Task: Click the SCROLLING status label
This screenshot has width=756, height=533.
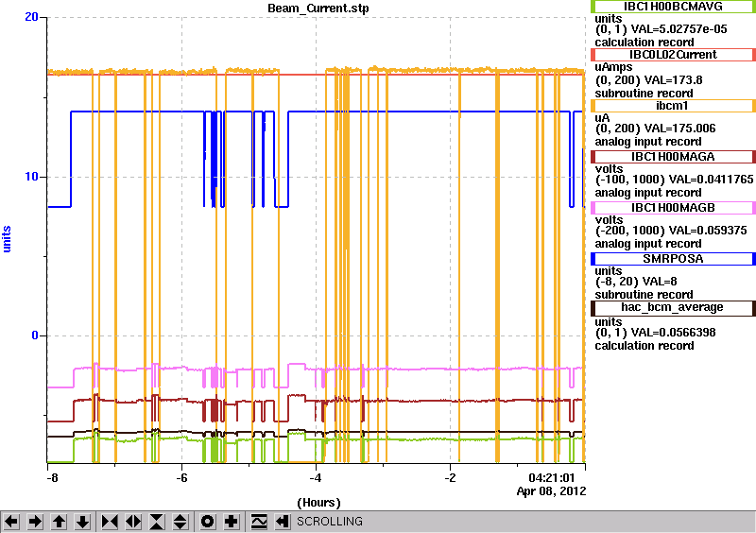Action: 329,522
